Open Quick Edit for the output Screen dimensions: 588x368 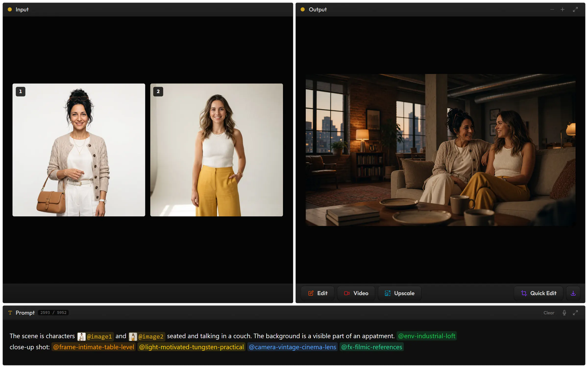(539, 293)
